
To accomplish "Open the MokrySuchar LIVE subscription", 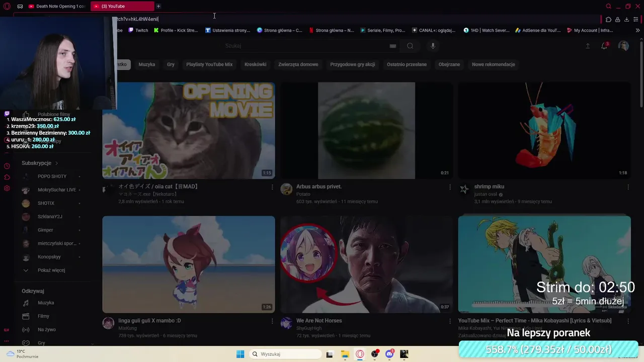I will (x=50, y=190).
